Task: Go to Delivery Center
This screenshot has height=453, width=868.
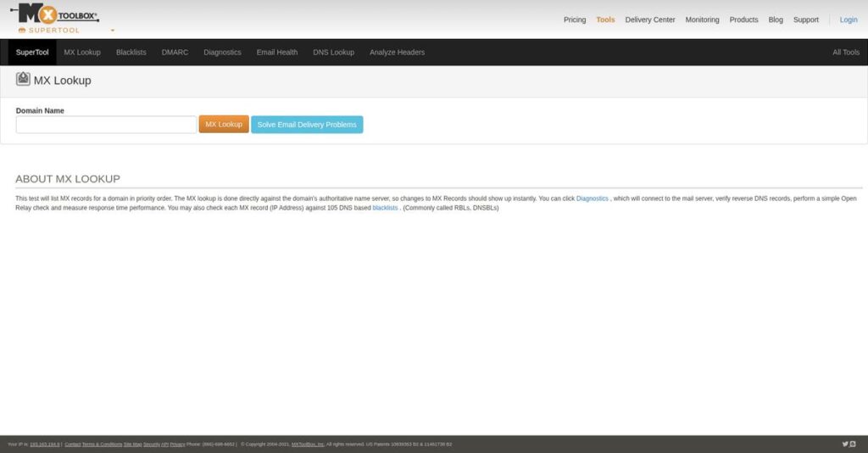Action: pos(650,20)
